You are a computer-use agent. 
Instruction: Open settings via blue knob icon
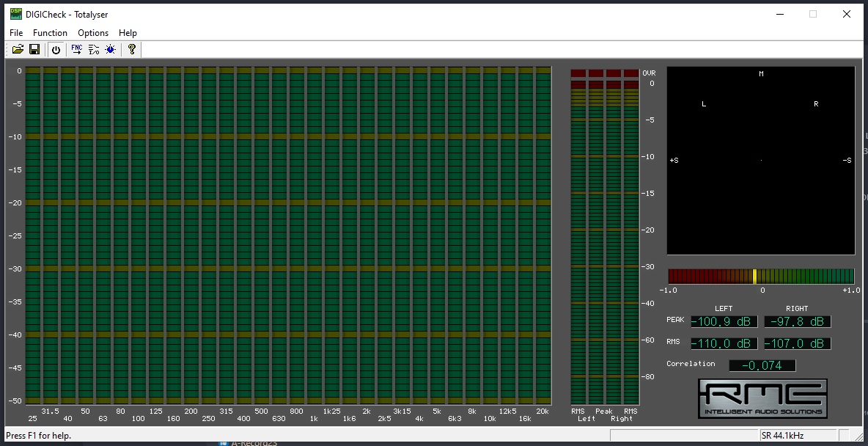(110, 49)
